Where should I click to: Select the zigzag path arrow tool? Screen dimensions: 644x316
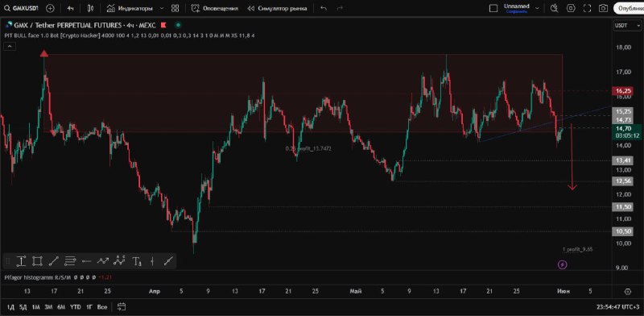click(103, 261)
